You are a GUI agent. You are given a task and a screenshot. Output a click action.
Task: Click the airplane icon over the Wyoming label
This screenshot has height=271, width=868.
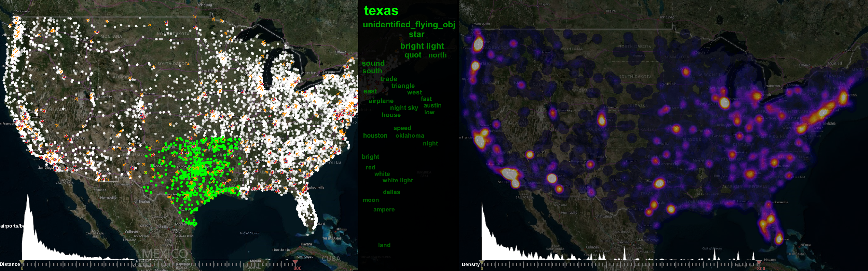[130, 78]
